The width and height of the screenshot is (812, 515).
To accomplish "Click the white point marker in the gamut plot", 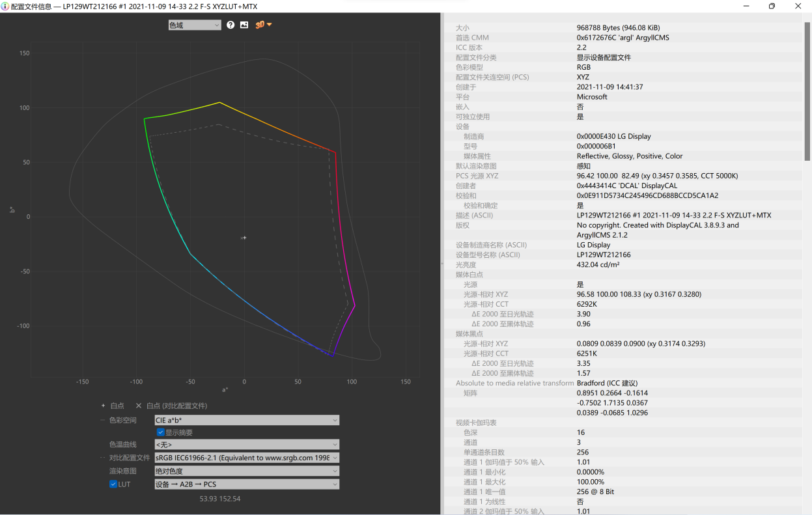I will pos(244,238).
